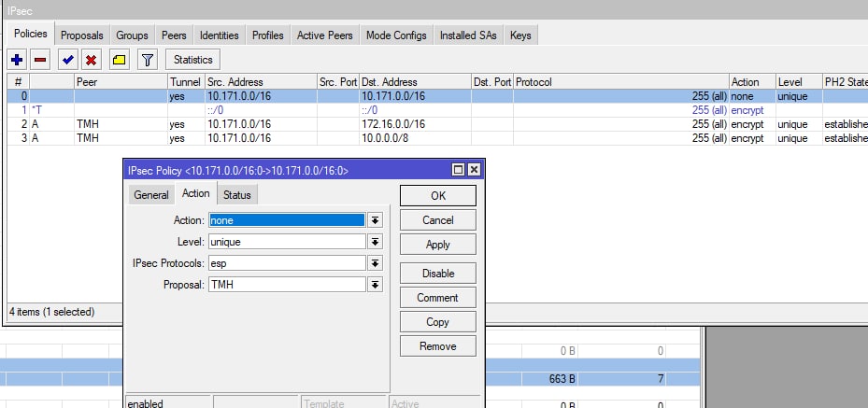This screenshot has width=868, height=408.
Task: Sort by the Tunnel column header
Action: pyautogui.click(x=186, y=82)
